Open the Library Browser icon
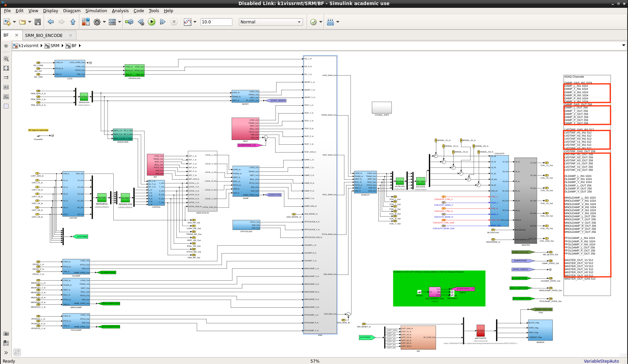 click(x=86, y=22)
